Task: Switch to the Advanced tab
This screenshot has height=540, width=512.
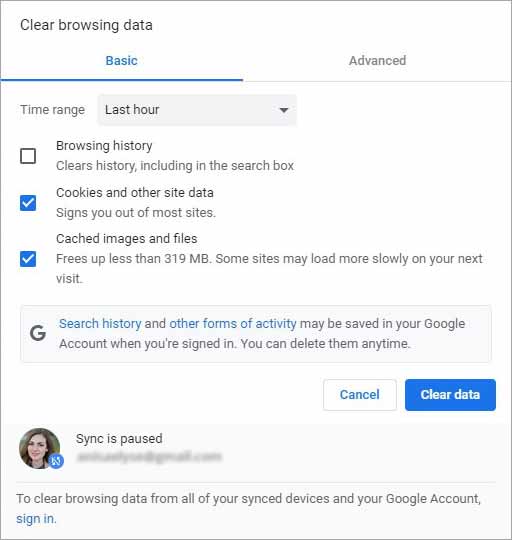Action: click(x=377, y=61)
